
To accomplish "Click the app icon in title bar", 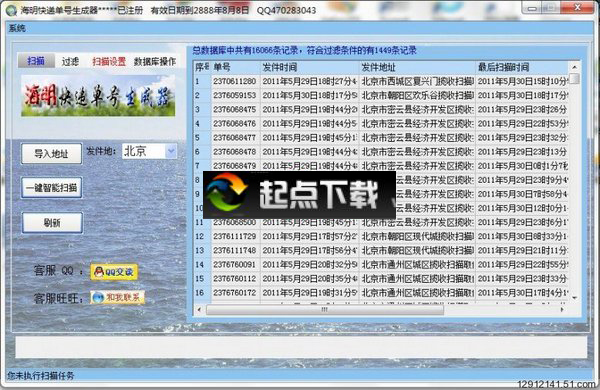I will 11,10.
